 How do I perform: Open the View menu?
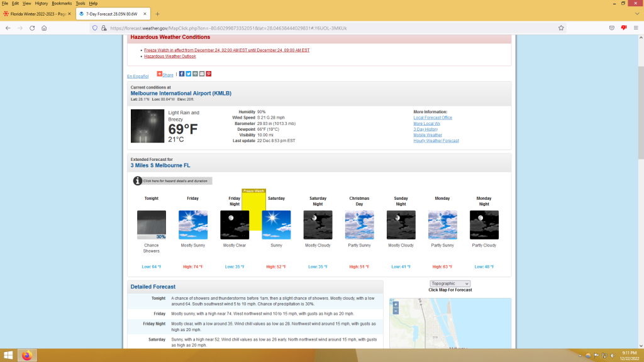click(26, 3)
